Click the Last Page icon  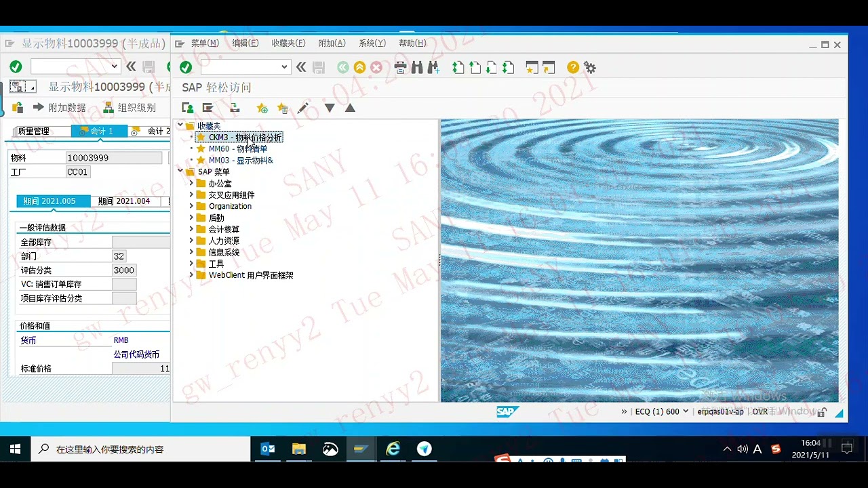507,67
